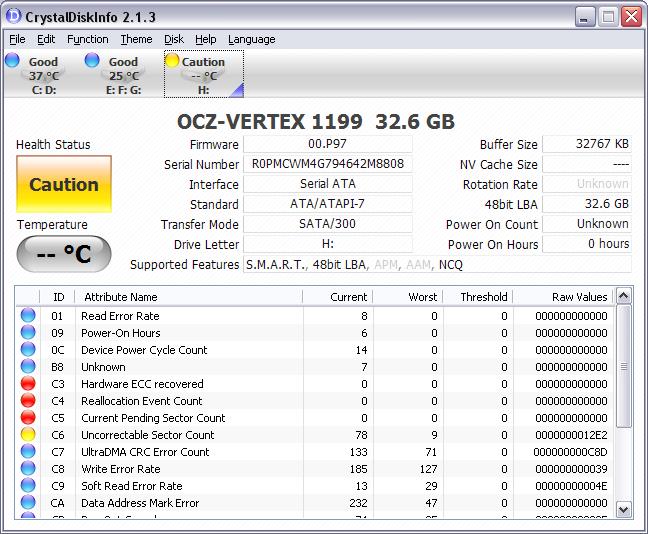Click the 48bit LBA field showing 32.6 GB
The height and width of the screenshot is (534, 648).
click(x=587, y=204)
